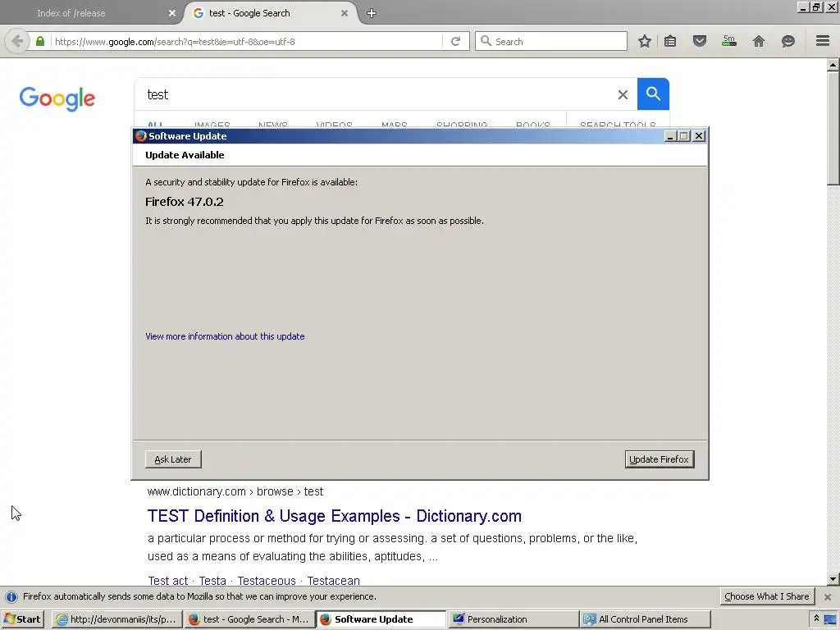The height and width of the screenshot is (630, 840).
Task: Click the Google search query field
Action: pyautogui.click(x=375, y=94)
